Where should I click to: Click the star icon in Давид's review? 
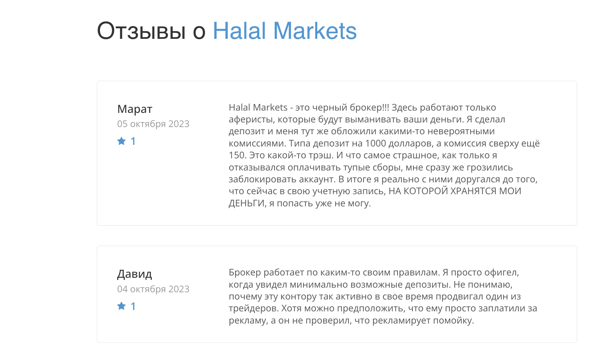point(121,306)
